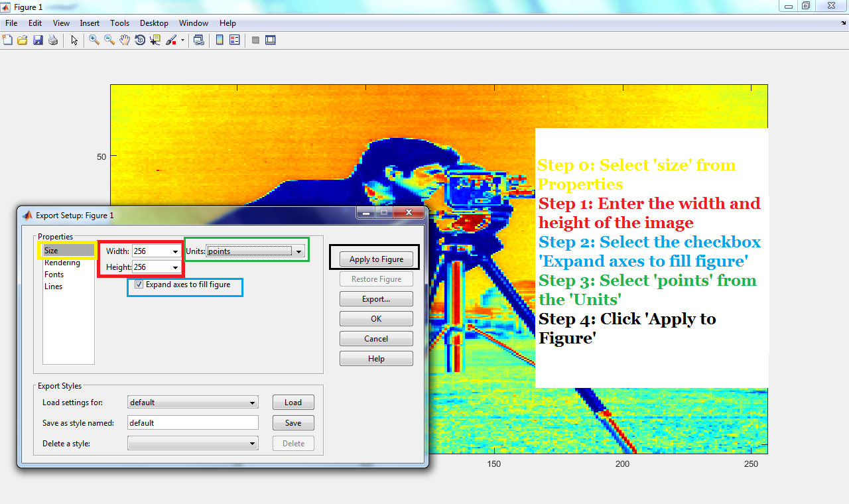Click the Export button
Screen dimensions: 849x504
(x=376, y=298)
